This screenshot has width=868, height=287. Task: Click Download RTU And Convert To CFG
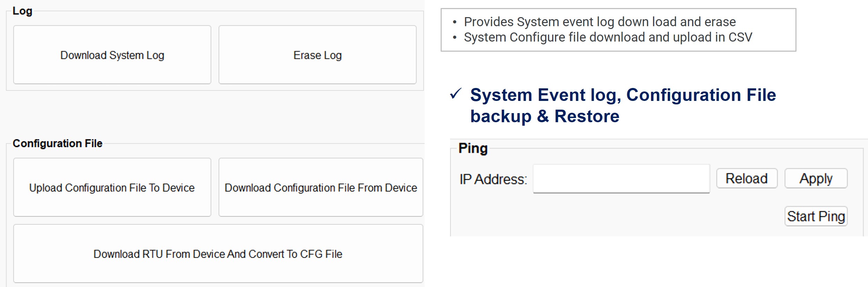[218, 253]
